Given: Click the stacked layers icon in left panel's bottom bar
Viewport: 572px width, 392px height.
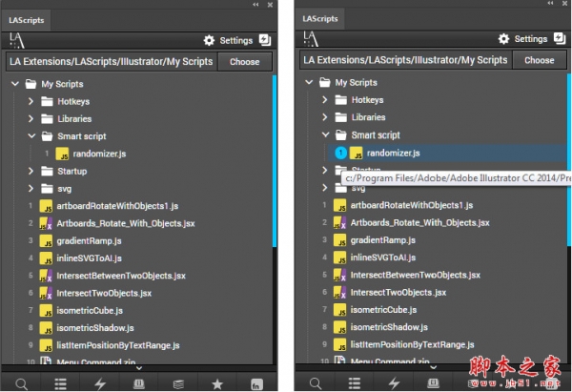Looking at the screenshot, I should [177, 383].
